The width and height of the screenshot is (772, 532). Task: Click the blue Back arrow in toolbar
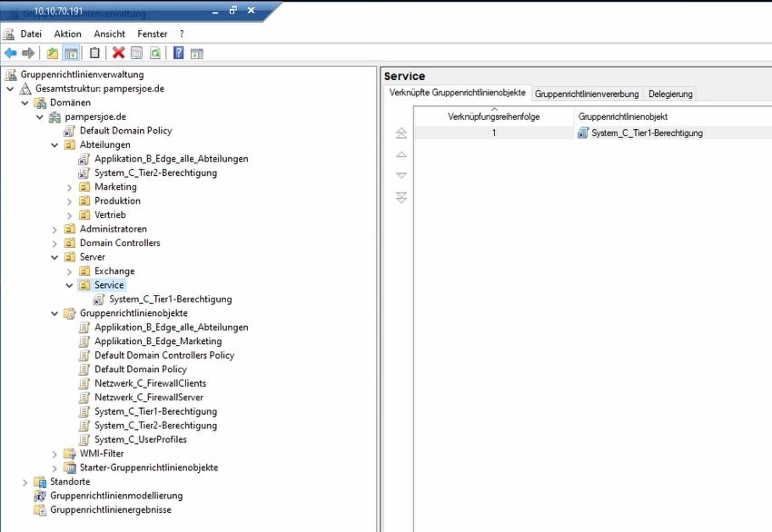coord(10,53)
